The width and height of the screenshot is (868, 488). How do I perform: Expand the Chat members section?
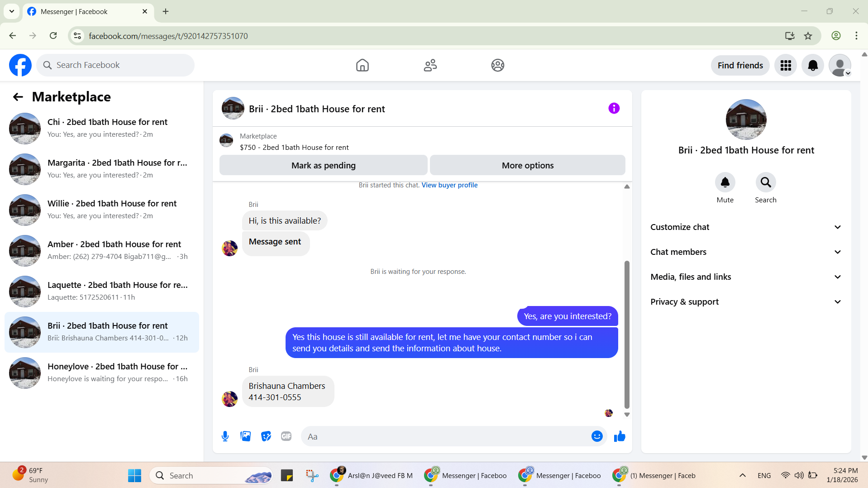click(746, 252)
